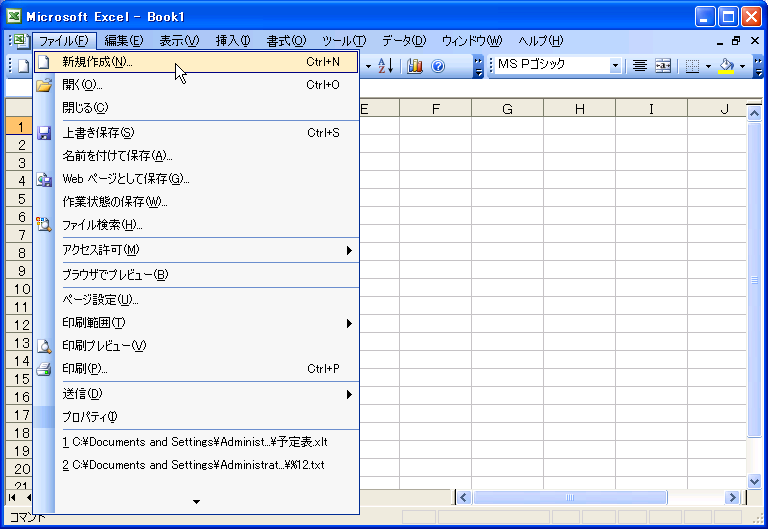Image resolution: width=768 pixels, height=529 pixels.
Task: Click vertical scrollbar up arrow
Action: point(754,114)
